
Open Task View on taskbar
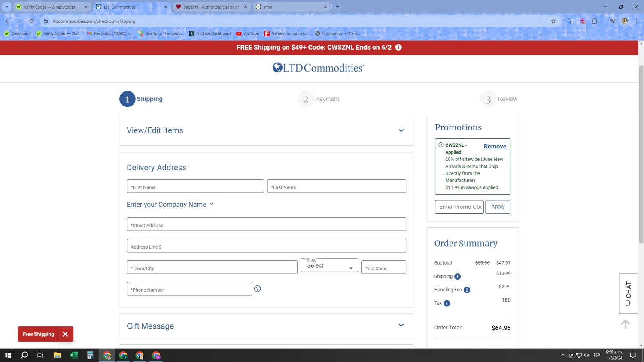[40, 355]
